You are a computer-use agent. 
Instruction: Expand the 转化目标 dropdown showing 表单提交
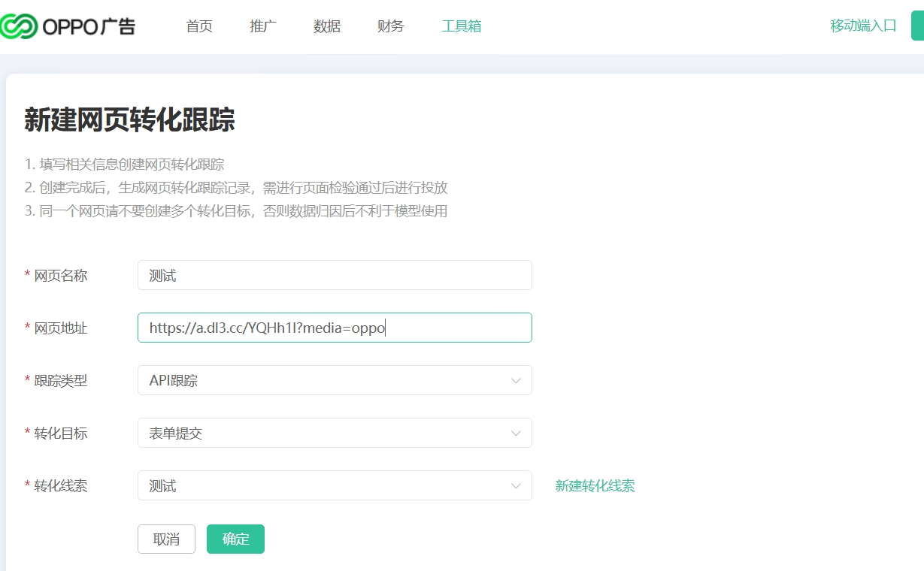[335, 433]
